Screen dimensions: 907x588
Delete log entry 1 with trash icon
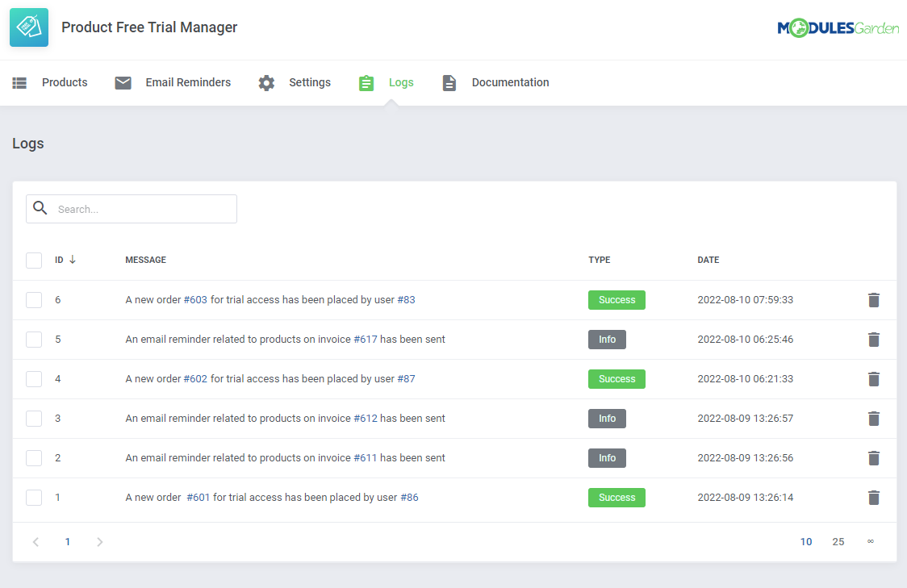[873, 497]
